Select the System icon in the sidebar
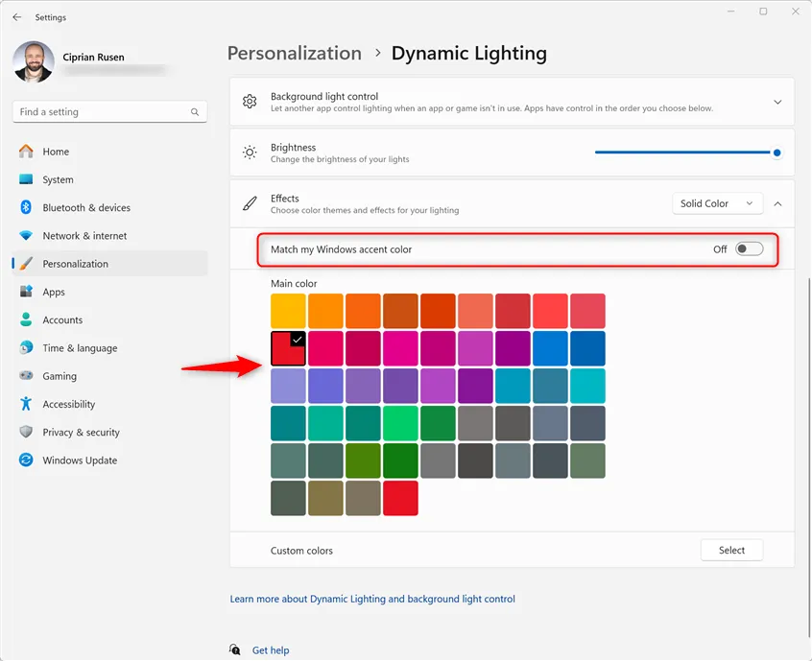812x661 pixels. 27,179
